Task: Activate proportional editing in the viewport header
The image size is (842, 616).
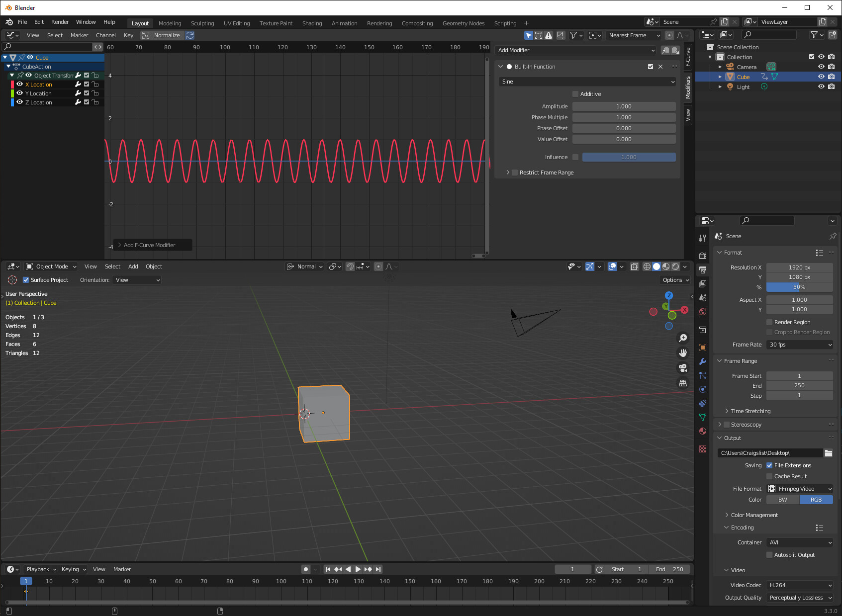Action: pos(378,266)
